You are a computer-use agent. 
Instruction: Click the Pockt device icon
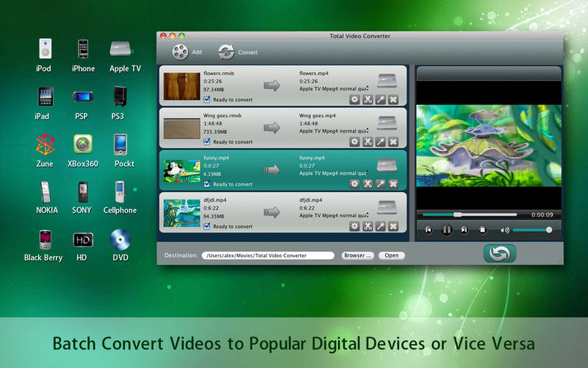pos(121,144)
